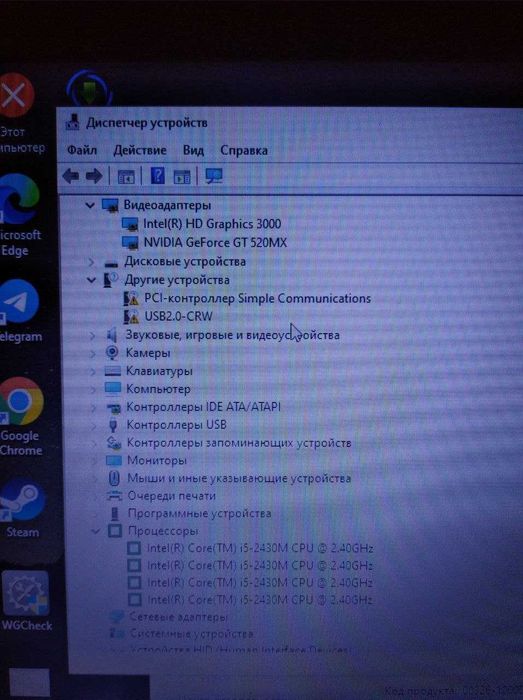Expand the Клавиатуры category
This screenshot has height=700, width=523.
(x=93, y=371)
